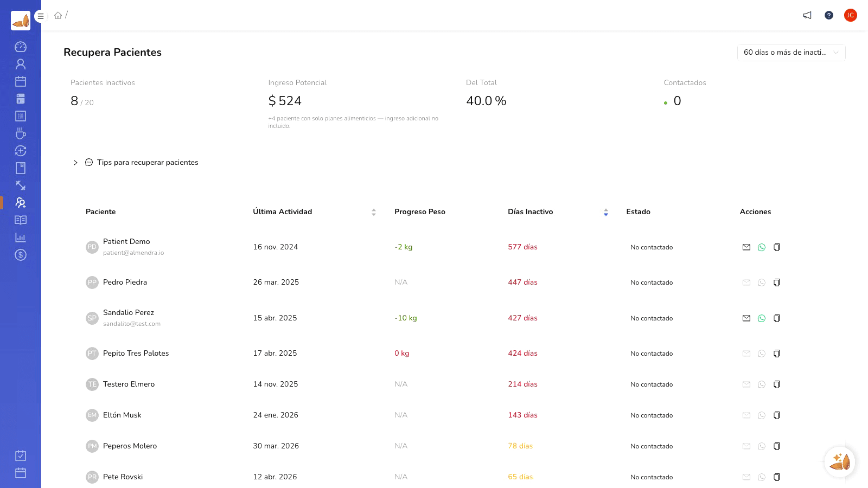Screen dimensions: 868x488
Task: Go to home via breadcrumb house icon
Action: click(x=58, y=15)
